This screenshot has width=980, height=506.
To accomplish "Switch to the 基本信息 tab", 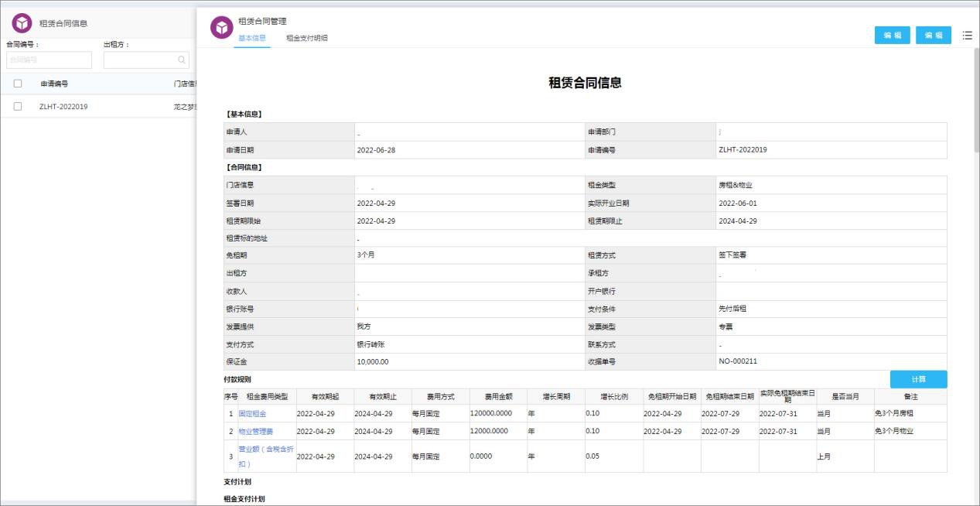I will [x=252, y=38].
